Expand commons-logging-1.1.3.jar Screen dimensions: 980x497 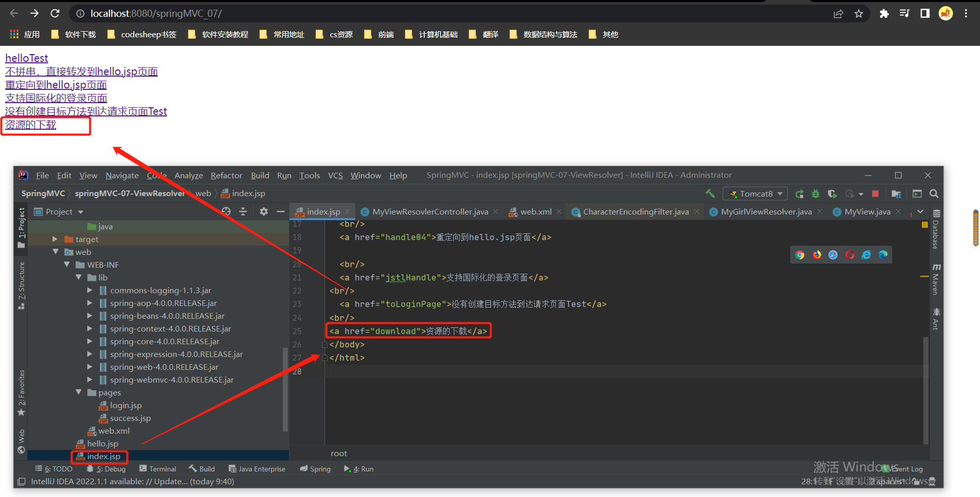[90, 290]
